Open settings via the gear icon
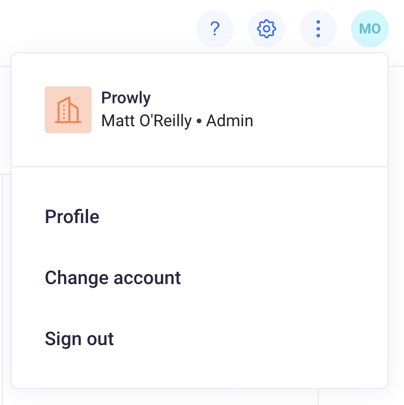 click(x=266, y=29)
